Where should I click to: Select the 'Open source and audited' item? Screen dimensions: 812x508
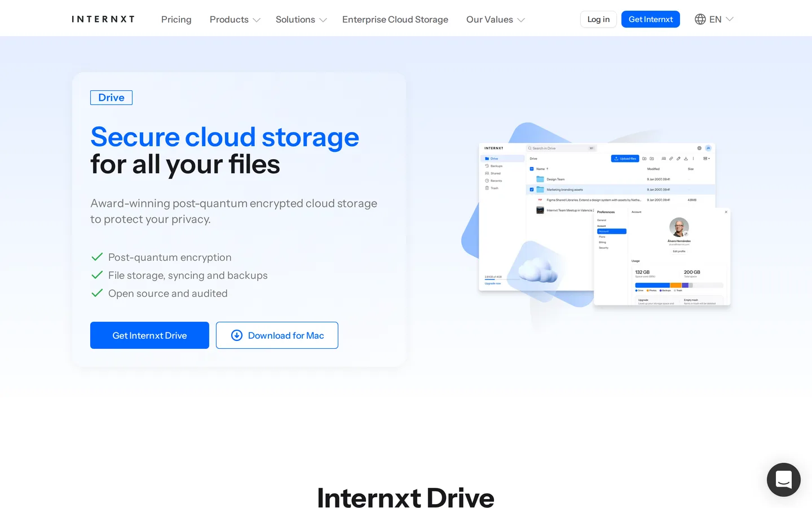[x=159, y=294]
